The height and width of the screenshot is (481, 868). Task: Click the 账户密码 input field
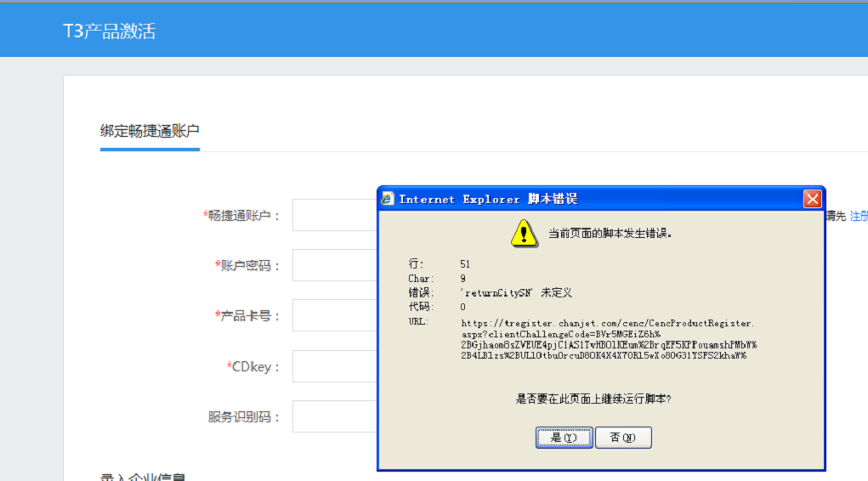coord(335,265)
